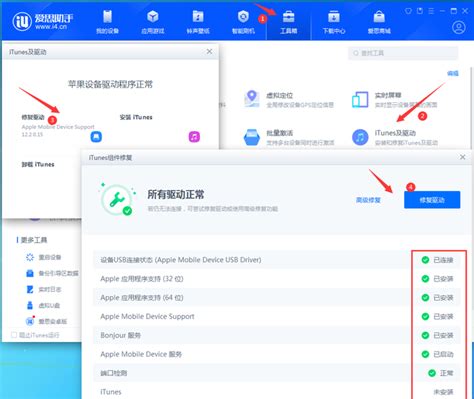Click green check on 端口检测 row

point(432,373)
